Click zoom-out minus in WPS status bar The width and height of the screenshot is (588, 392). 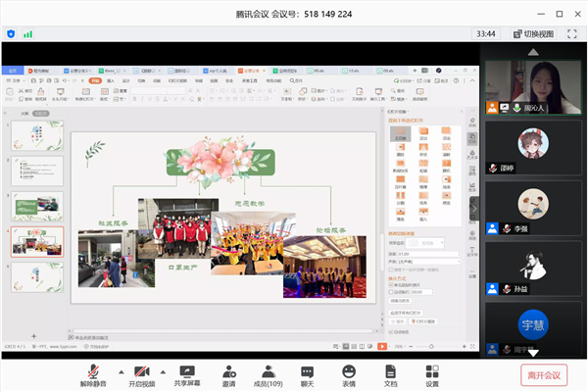pos(411,346)
